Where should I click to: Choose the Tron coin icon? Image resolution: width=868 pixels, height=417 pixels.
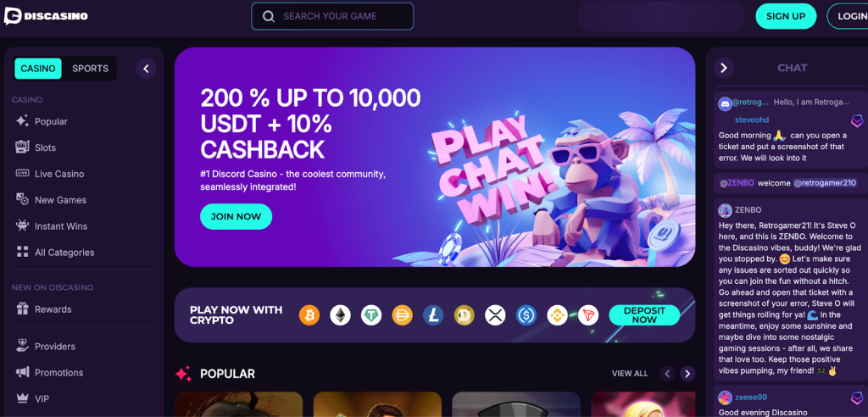(588, 315)
